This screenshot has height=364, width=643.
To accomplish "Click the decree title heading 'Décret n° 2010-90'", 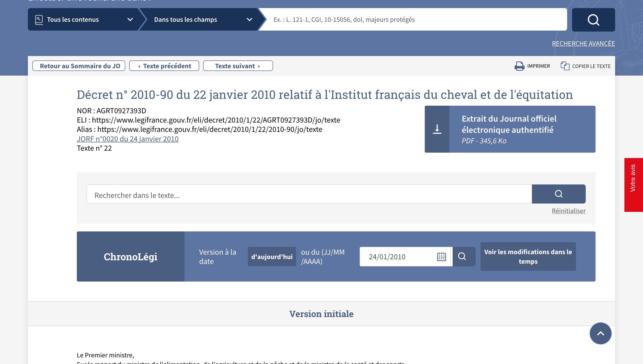I will click(x=324, y=94).
